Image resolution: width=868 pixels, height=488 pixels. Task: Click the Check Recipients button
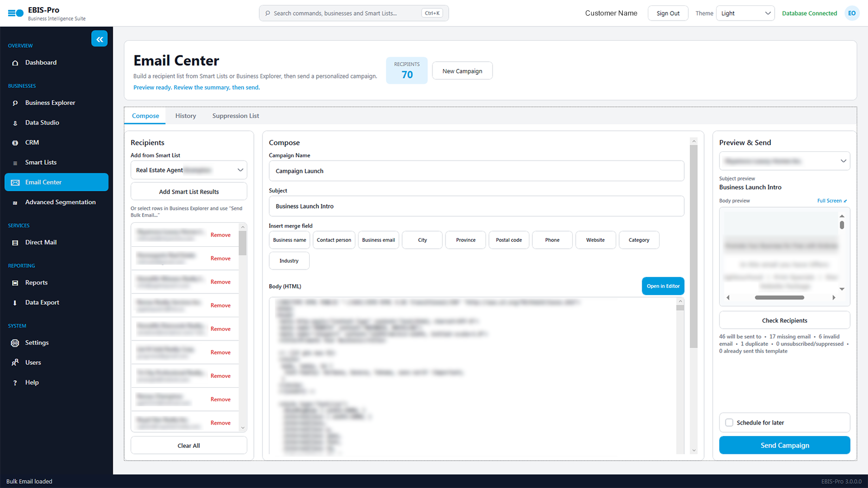(784, 320)
